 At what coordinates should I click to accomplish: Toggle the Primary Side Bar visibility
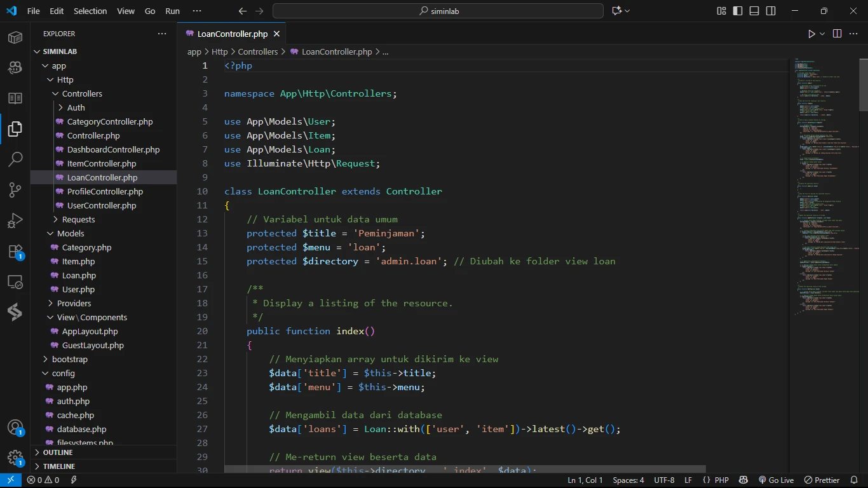[x=738, y=11]
